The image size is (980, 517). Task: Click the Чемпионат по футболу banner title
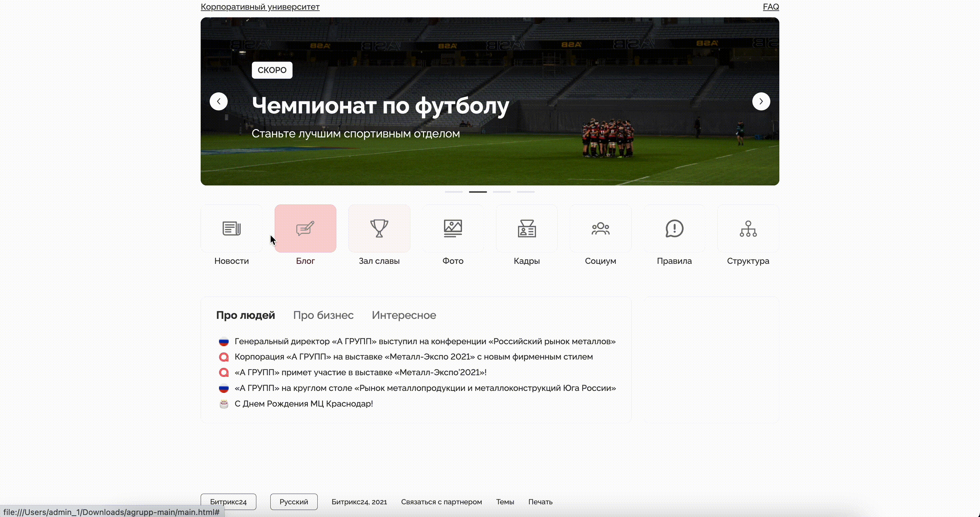coord(380,106)
